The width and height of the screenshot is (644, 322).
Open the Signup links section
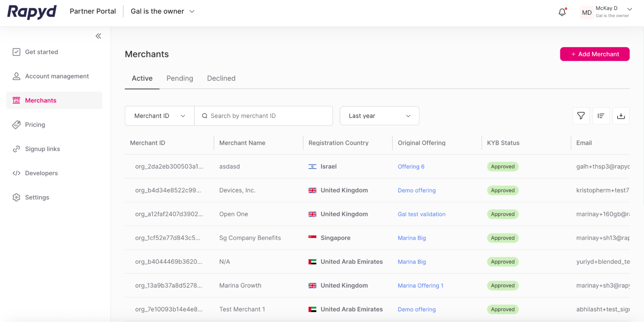coord(42,149)
